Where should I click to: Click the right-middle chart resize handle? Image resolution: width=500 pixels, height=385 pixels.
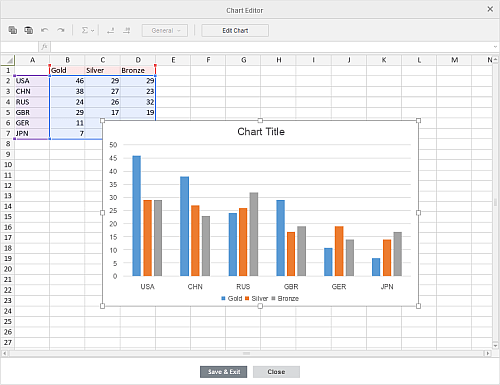(x=418, y=213)
